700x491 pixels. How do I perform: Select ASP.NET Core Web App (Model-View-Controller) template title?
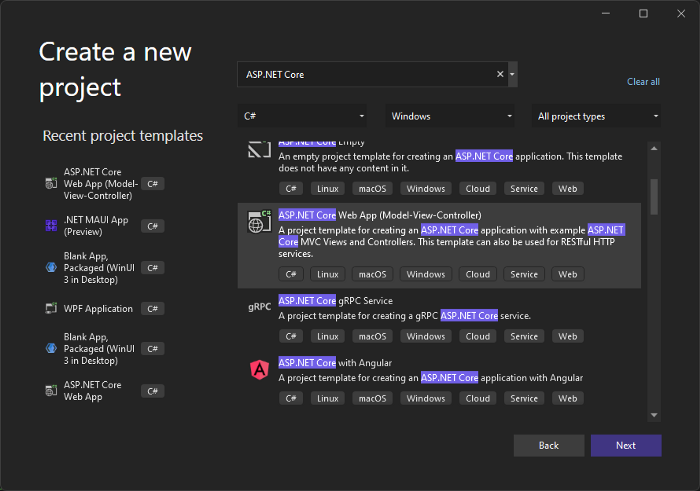click(x=380, y=215)
